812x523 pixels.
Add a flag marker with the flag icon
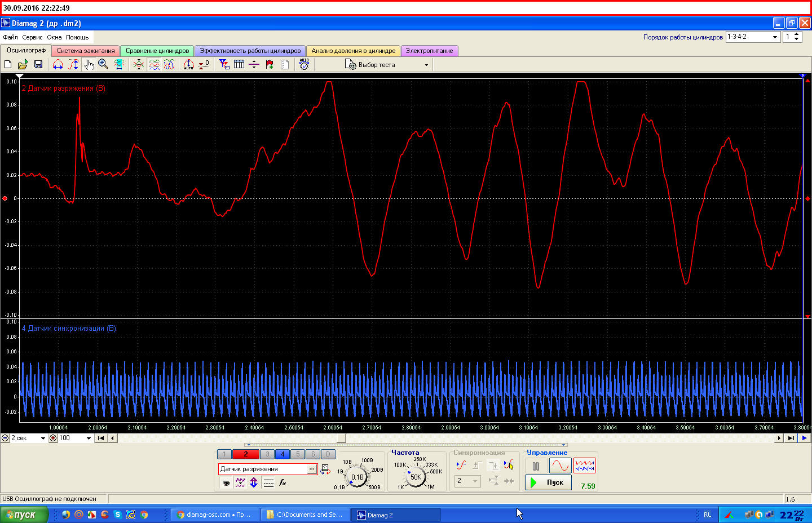pyautogui.click(x=270, y=64)
